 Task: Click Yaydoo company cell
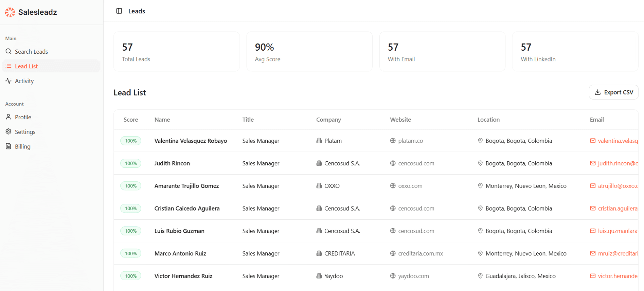[x=333, y=276]
